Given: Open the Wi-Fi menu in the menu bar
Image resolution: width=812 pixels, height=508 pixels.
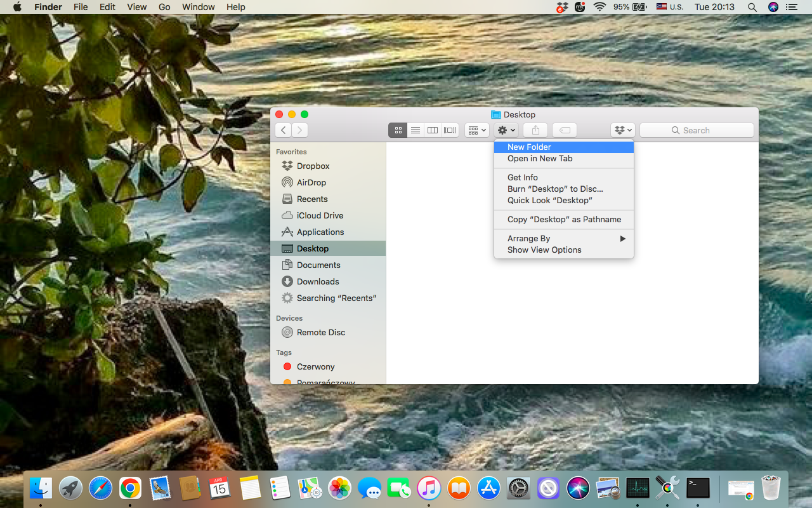Looking at the screenshot, I should [599, 7].
